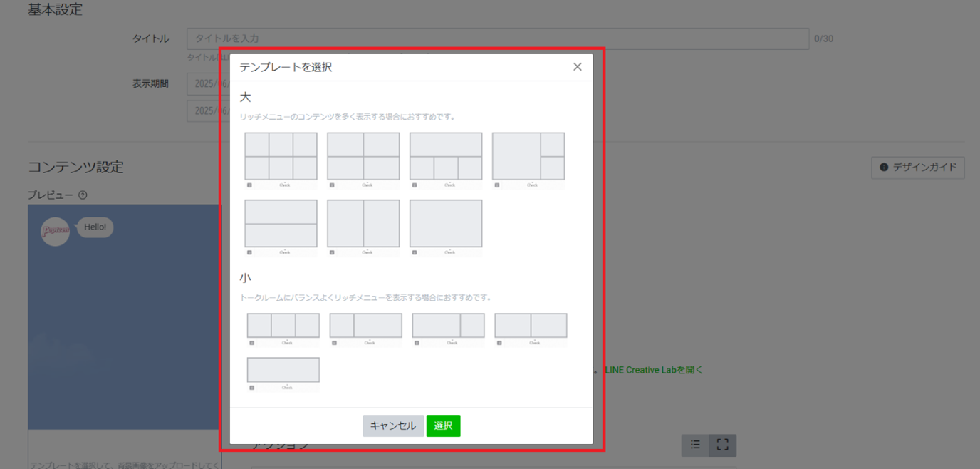980x469 pixels.
Task: Choose large template with one big and two side panels
Action: [x=528, y=156]
